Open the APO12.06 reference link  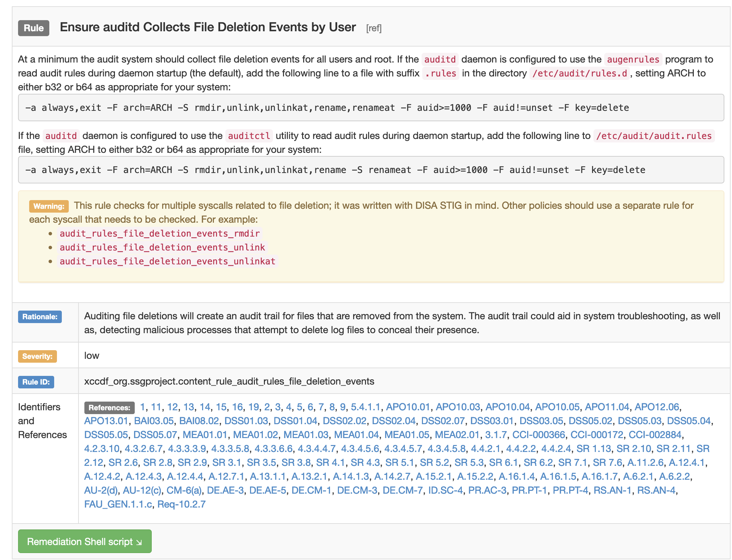pyautogui.click(x=657, y=407)
